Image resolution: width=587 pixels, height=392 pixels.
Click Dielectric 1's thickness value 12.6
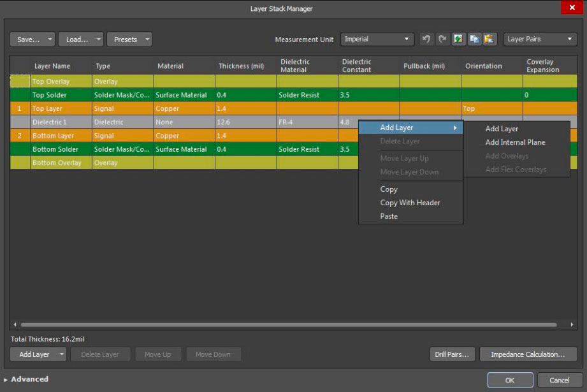(245, 122)
